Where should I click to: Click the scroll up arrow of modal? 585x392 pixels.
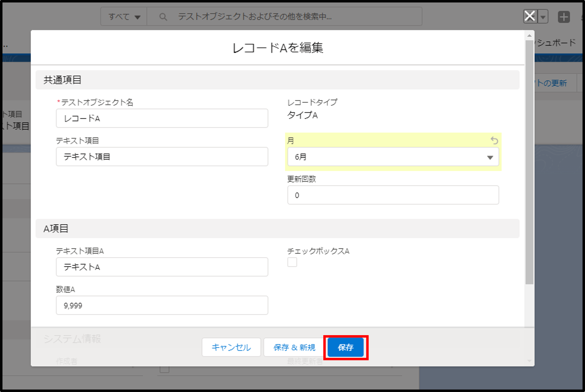(529, 36)
